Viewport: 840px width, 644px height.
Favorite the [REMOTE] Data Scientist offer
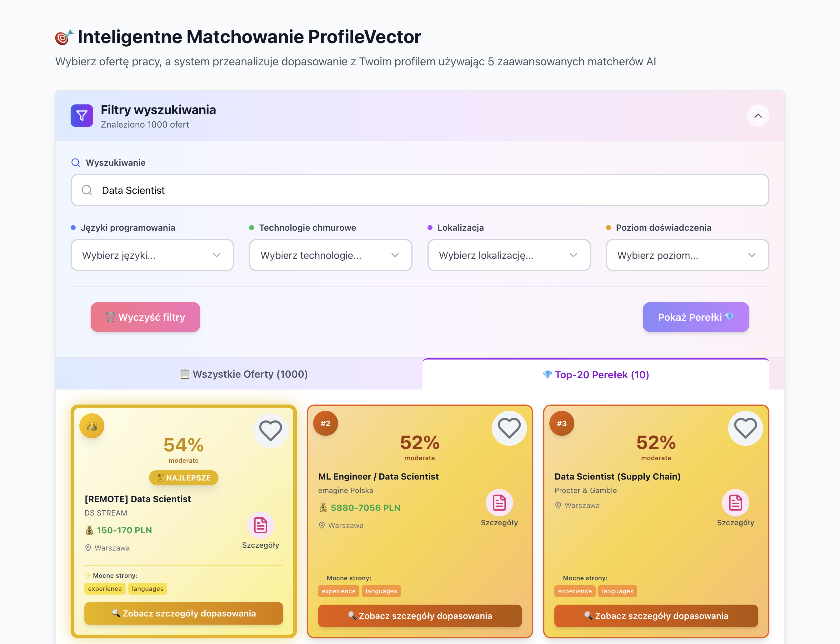point(270,430)
